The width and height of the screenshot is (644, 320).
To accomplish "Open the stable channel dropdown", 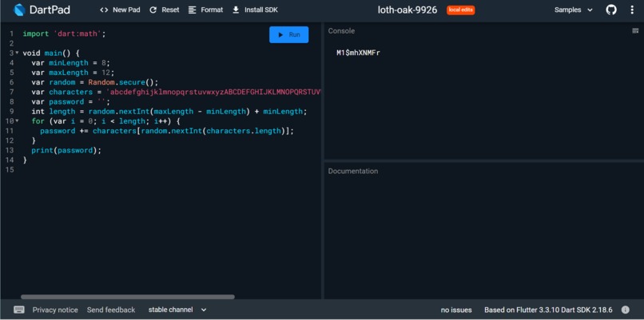I will (177, 310).
